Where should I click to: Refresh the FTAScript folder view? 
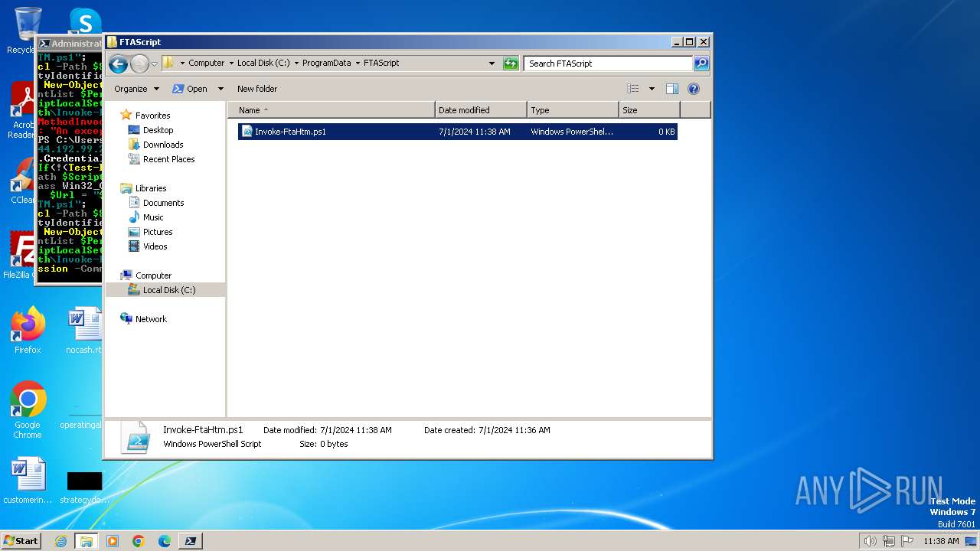(511, 64)
